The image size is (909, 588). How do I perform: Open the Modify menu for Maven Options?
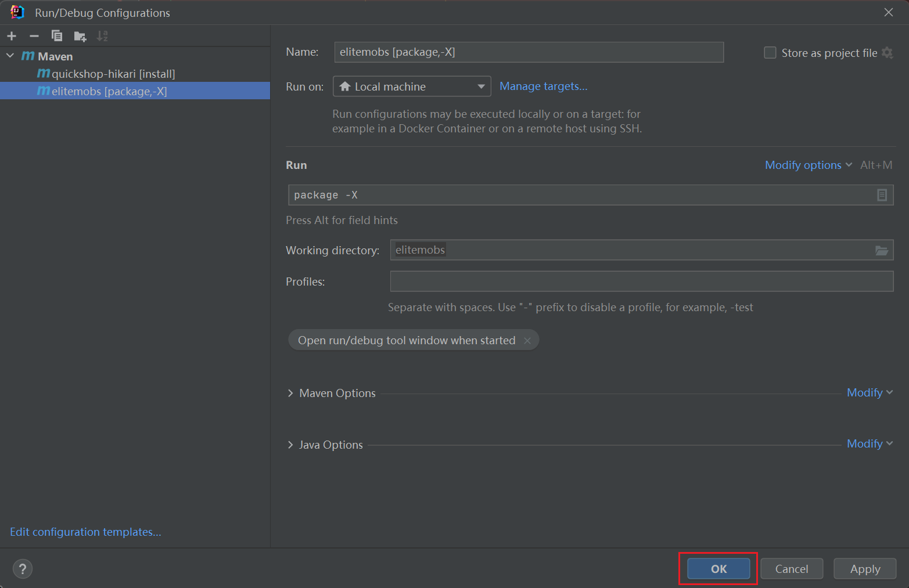870,393
